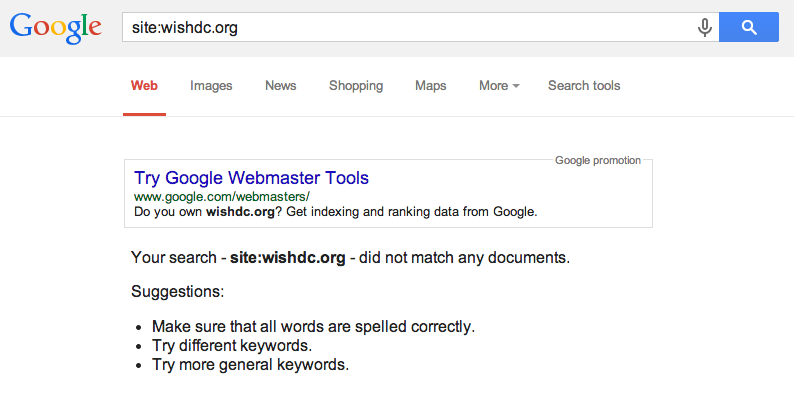
Task: Click the spelled correctly suggestion bullet
Action: coord(313,327)
